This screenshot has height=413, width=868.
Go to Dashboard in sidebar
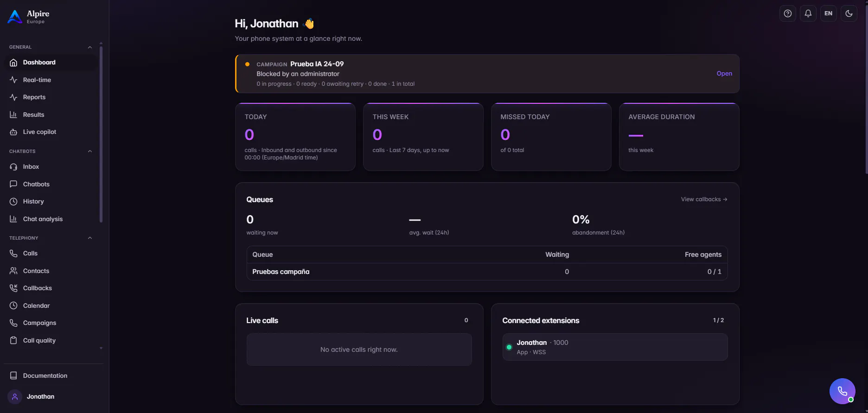pos(51,63)
